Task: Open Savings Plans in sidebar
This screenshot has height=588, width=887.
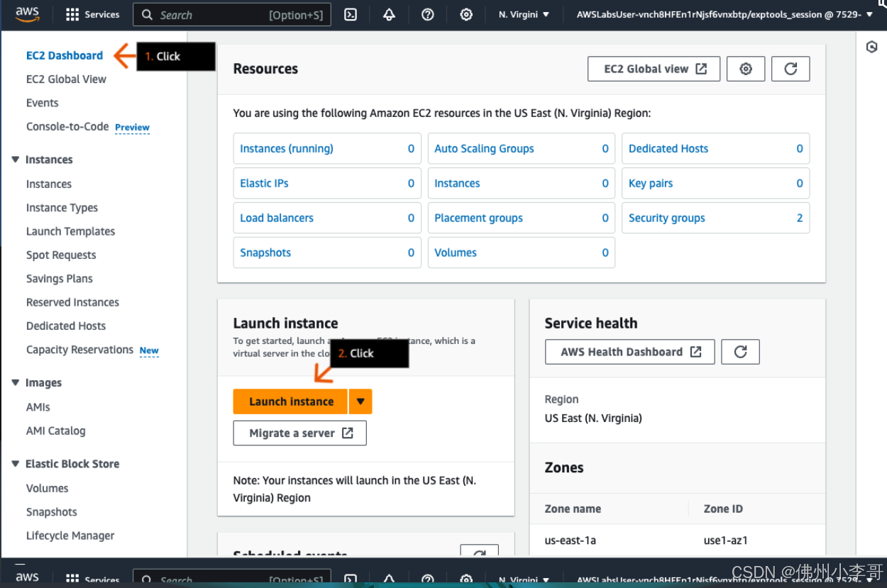Action: pyautogui.click(x=60, y=279)
